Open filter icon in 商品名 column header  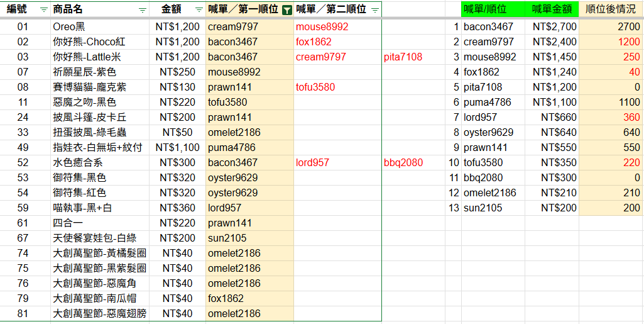coord(143,10)
